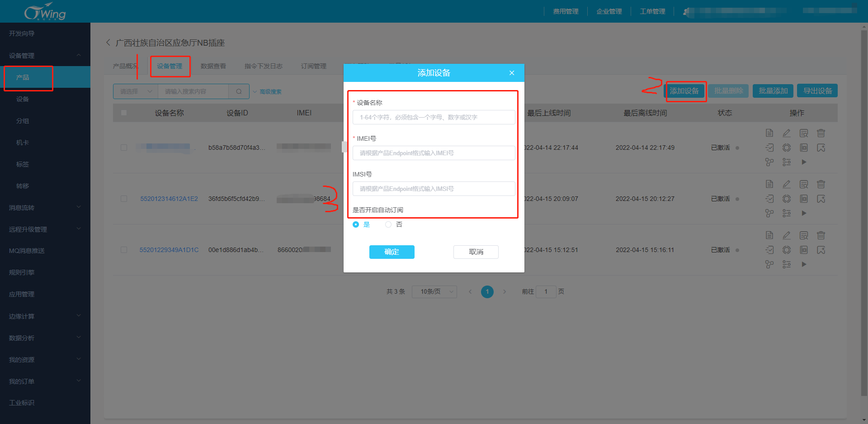Expand the 我的资源 sidebar section
The width and height of the screenshot is (868, 424).
[x=45, y=359]
